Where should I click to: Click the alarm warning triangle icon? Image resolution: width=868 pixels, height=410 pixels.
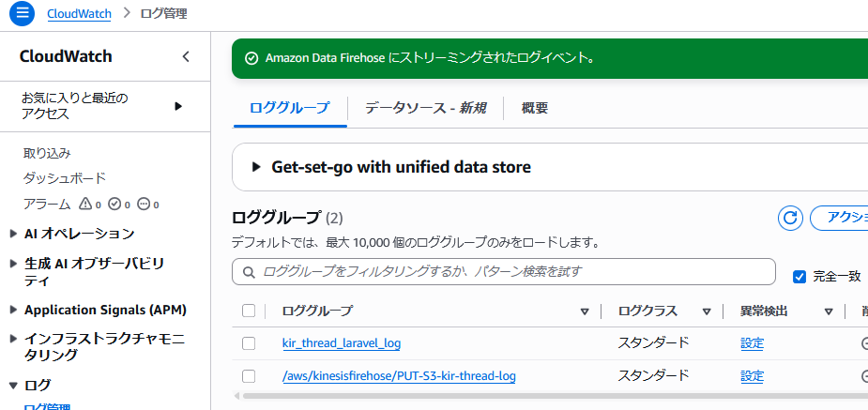click(85, 204)
